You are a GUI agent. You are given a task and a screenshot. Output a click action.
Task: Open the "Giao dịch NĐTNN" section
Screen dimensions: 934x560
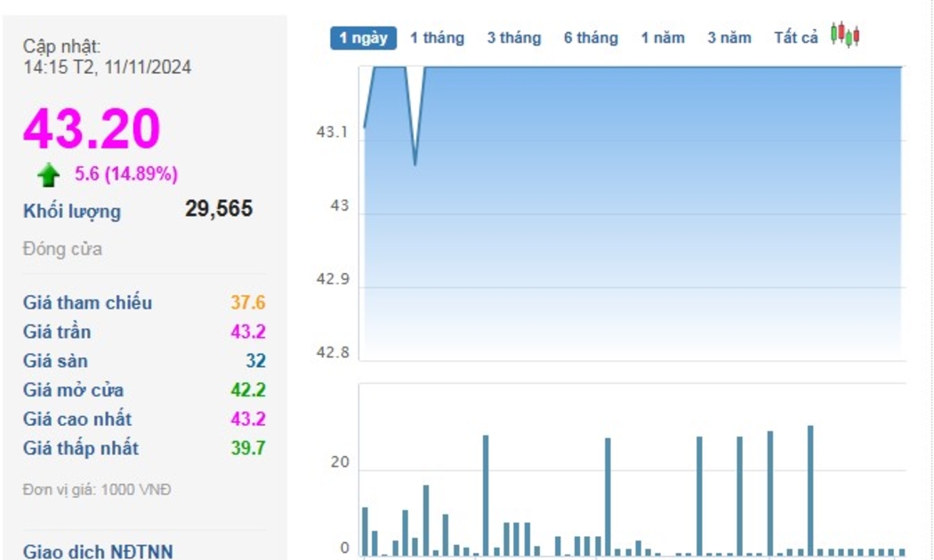[x=98, y=551]
